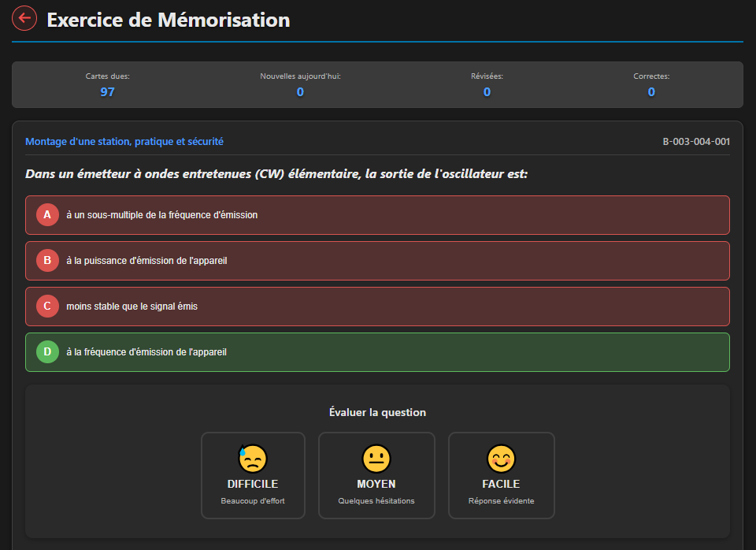Select the red C letter badge
This screenshot has height=550, width=756.
click(47, 306)
